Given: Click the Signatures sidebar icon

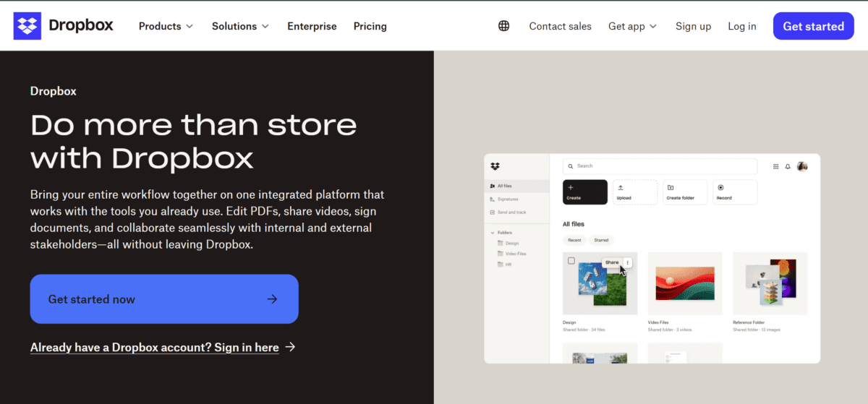Looking at the screenshot, I should pos(493,199).
